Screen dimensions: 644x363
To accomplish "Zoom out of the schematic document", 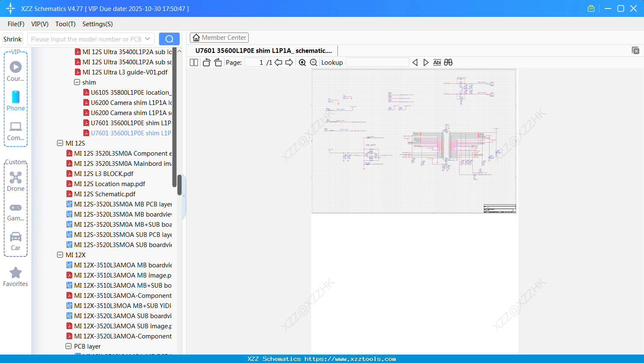I will pos(313,62).
